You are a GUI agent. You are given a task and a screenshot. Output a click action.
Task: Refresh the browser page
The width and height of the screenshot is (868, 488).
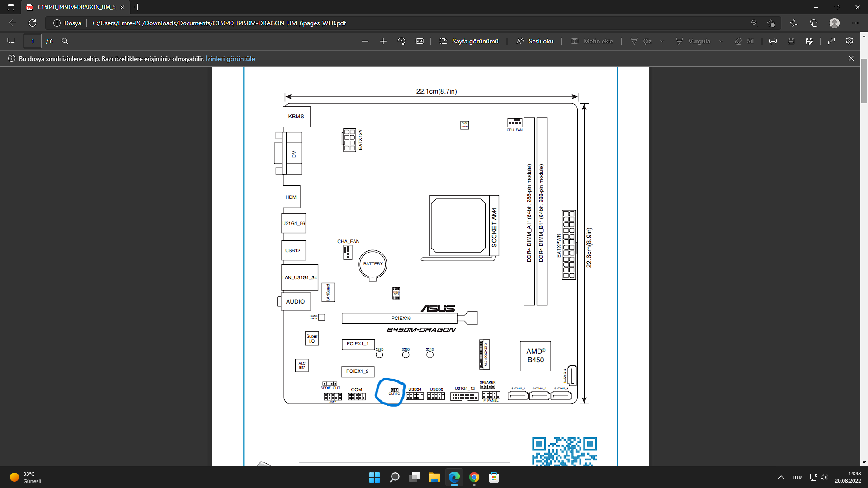pyautogui.click(x=33, y=23)
